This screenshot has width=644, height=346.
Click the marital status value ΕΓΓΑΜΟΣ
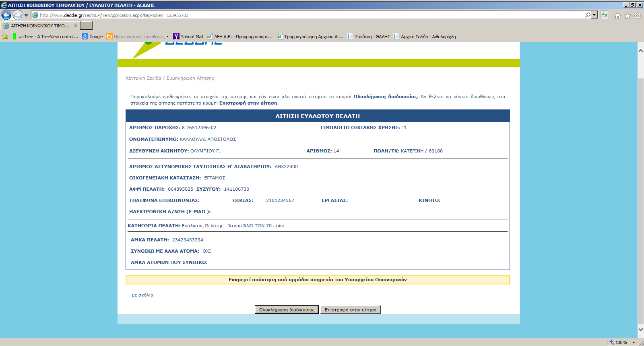point(215,178)
